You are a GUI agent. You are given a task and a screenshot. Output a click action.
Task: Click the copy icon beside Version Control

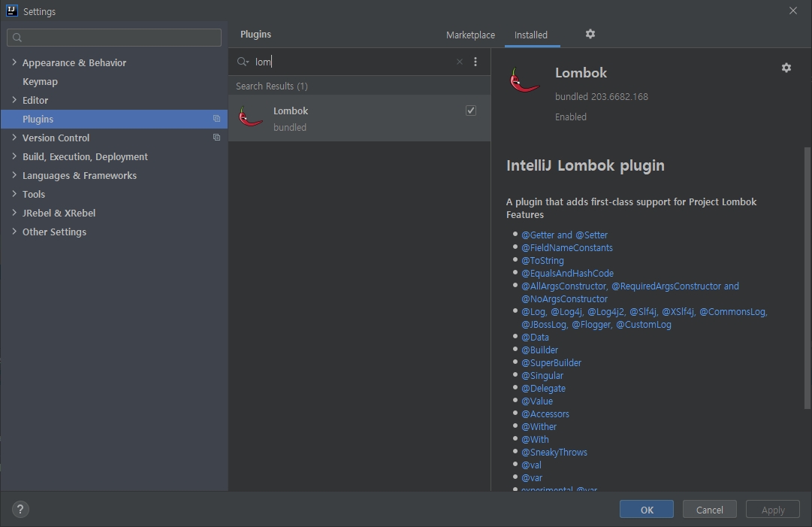tap(216, 138)
